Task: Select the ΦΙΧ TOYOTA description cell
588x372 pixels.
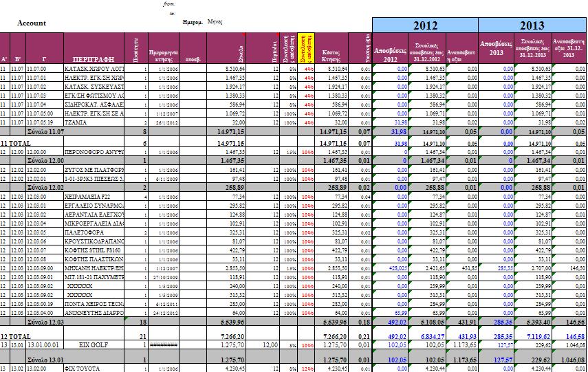Action: tap(94, 369)
